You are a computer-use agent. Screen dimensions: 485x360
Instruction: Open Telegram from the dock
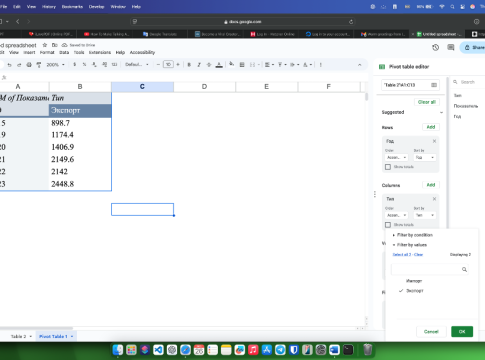tap(280, 350)
